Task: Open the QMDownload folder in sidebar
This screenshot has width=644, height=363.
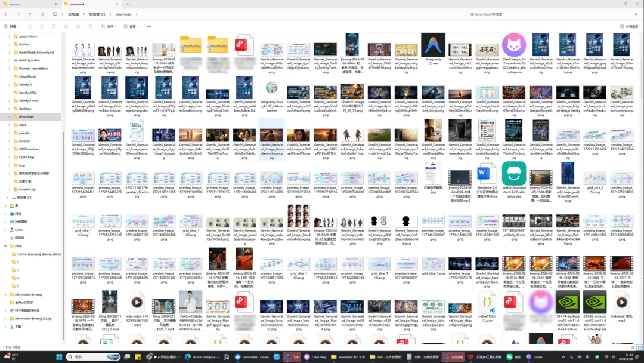Action: pyautogui.click(x=29, y=149)
